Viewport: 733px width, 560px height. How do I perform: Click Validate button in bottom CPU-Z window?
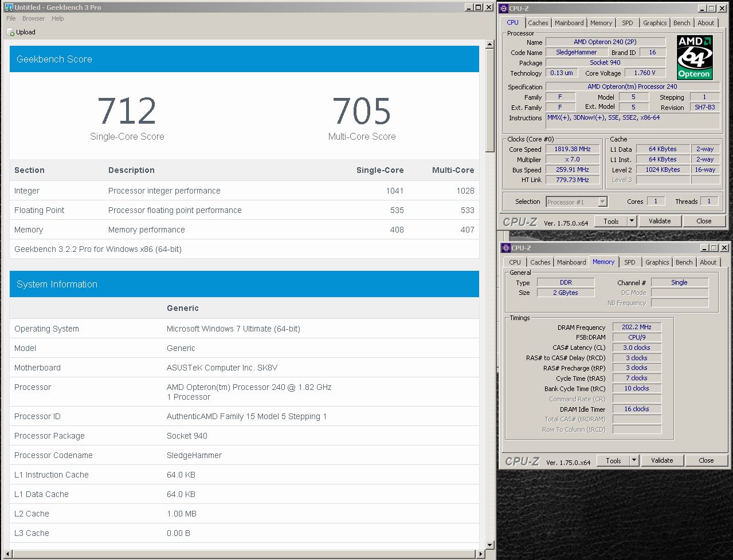tap(662, 460)
